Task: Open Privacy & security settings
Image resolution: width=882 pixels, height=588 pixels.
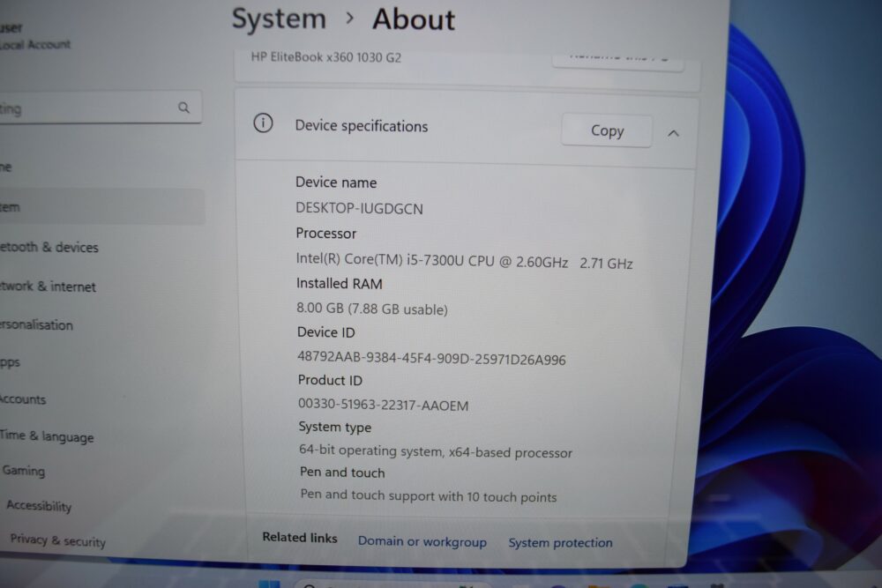Action: coord(58,540)
